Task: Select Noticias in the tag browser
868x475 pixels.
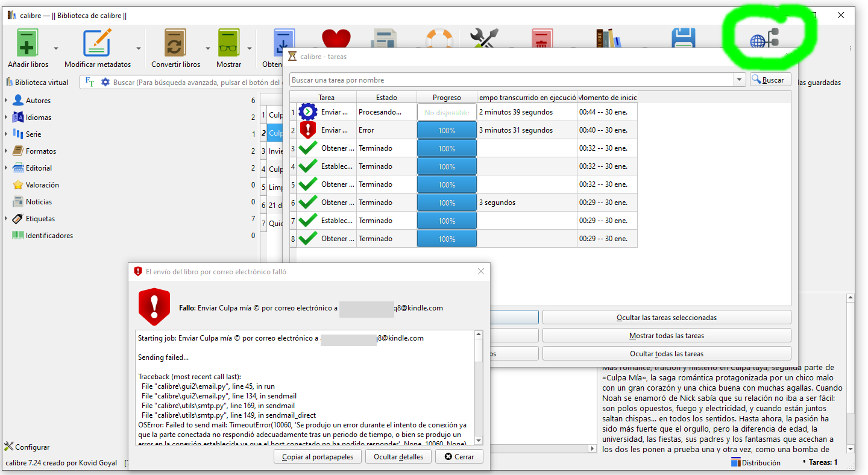Action: (x=39, y=202)
